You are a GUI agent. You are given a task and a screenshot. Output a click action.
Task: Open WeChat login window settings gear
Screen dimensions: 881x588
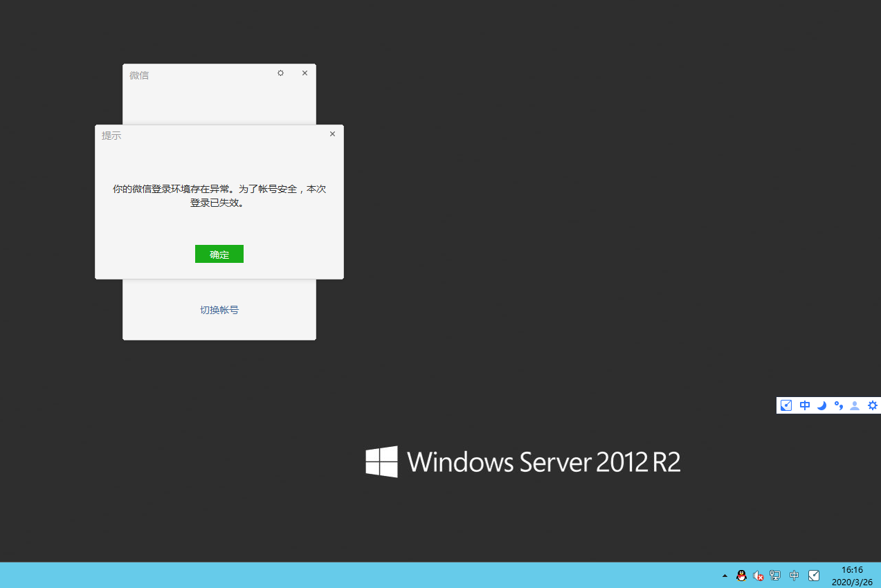[x=280, y=73]
